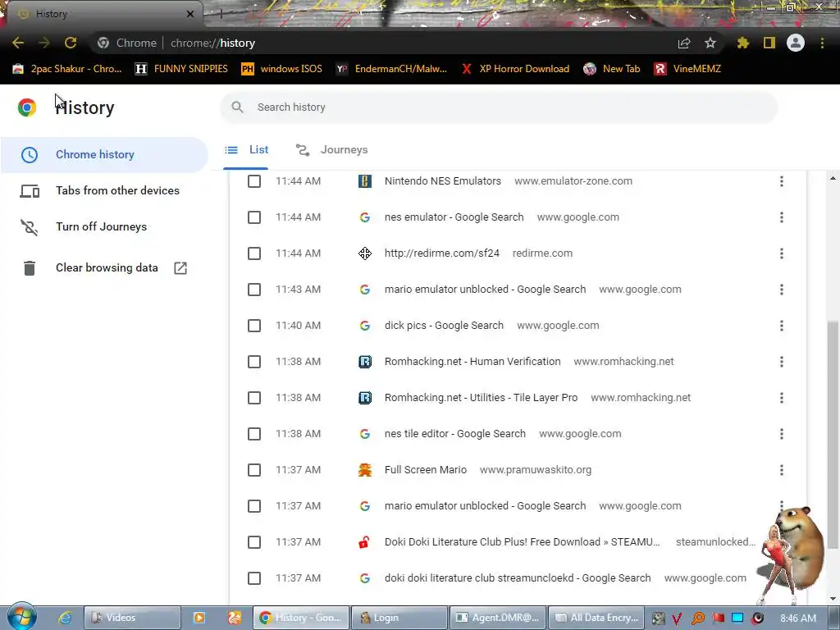Open the side panel icon
The height and width of the screenshot is (630, 840).
pos(769,43)
